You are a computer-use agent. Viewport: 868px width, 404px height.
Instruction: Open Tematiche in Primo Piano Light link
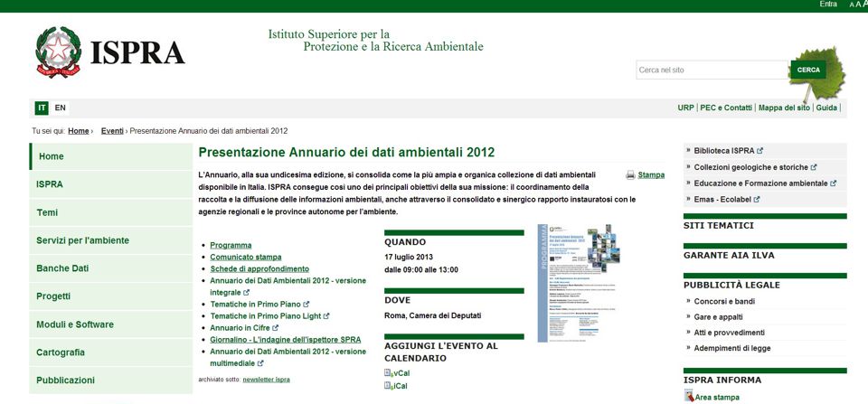[x=266, y=316]
